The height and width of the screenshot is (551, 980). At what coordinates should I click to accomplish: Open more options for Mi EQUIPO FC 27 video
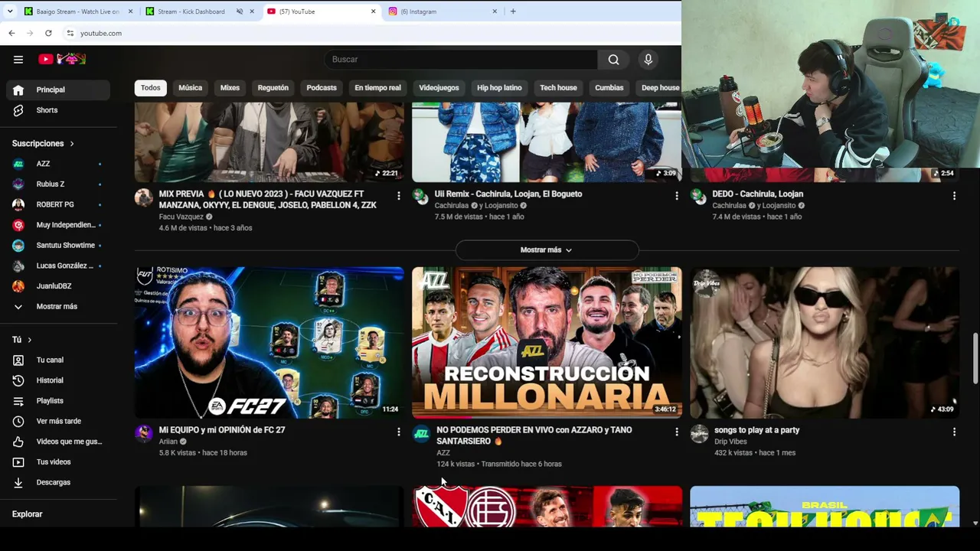[x=398, y=432]
